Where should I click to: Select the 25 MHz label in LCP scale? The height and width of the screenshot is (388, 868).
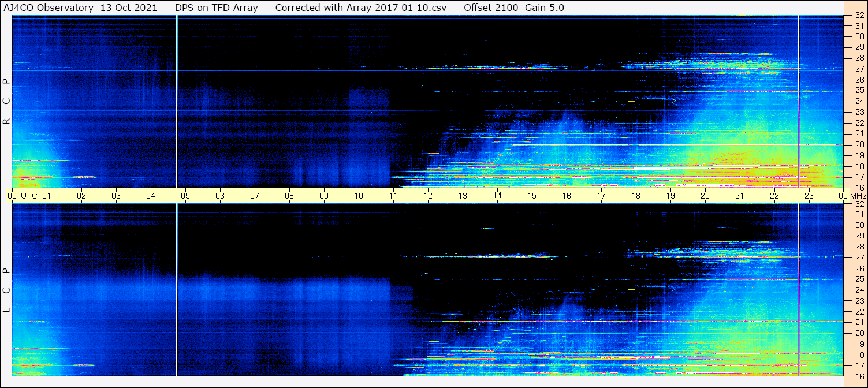tap(859, 279)
